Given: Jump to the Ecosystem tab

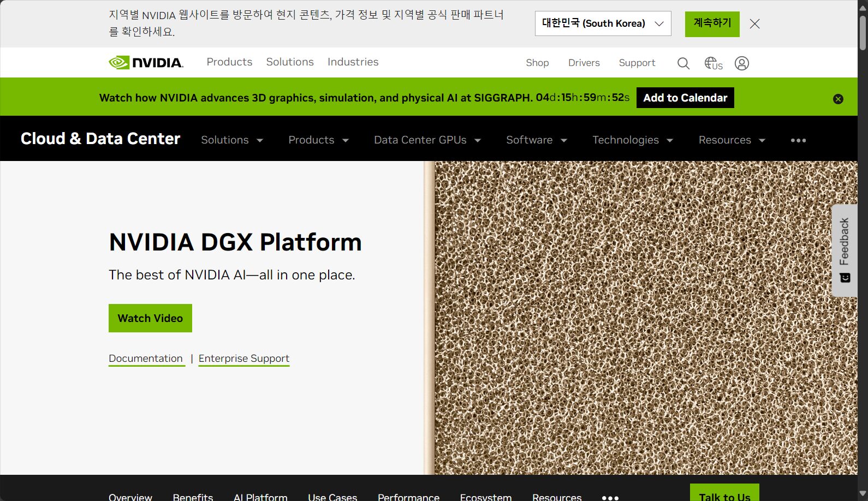Looking at the screenshot, I should pos(486,497).
